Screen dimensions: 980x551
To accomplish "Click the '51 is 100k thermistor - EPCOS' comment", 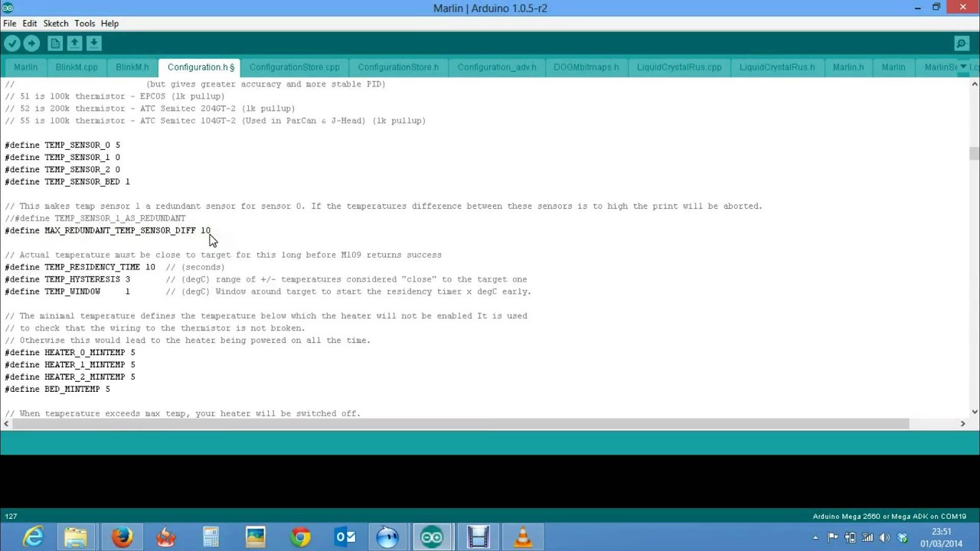I will (115, 96).
